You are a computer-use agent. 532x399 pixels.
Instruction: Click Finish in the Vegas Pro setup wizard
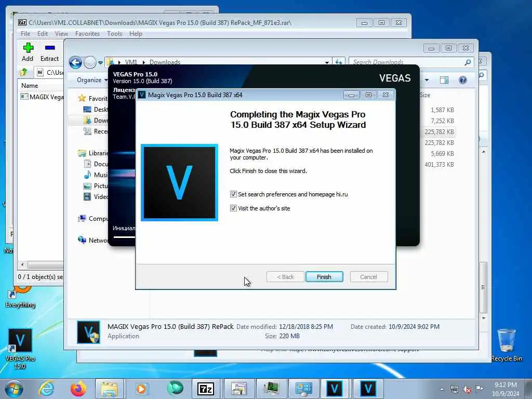coord(324,277)
